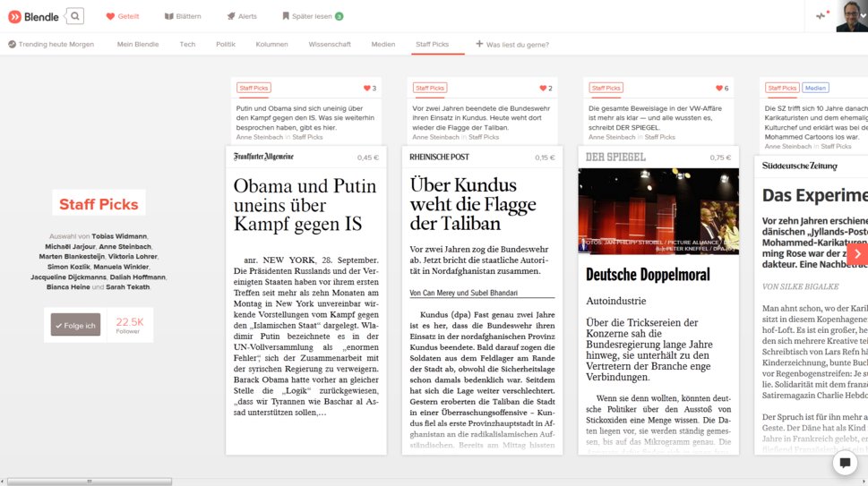Click the 22.5K Follower count
Screen dimensions: 868x486
click(130, 325)
